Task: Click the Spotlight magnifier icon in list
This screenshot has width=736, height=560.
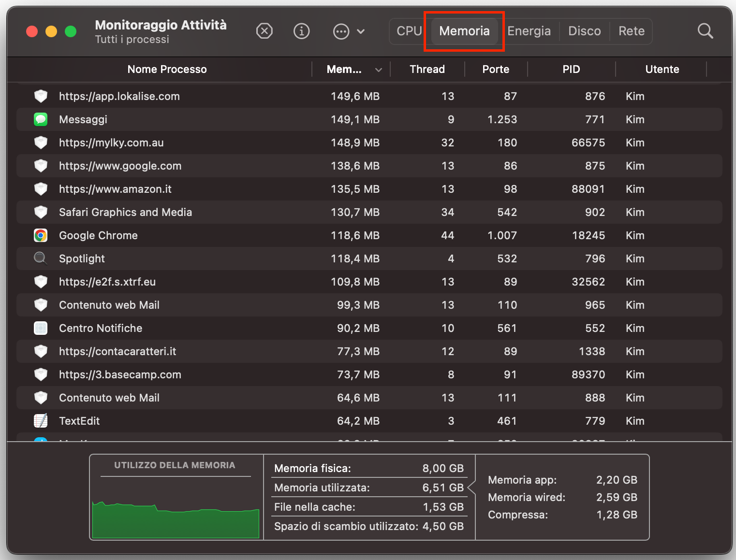Action: [x=41, y=258]
